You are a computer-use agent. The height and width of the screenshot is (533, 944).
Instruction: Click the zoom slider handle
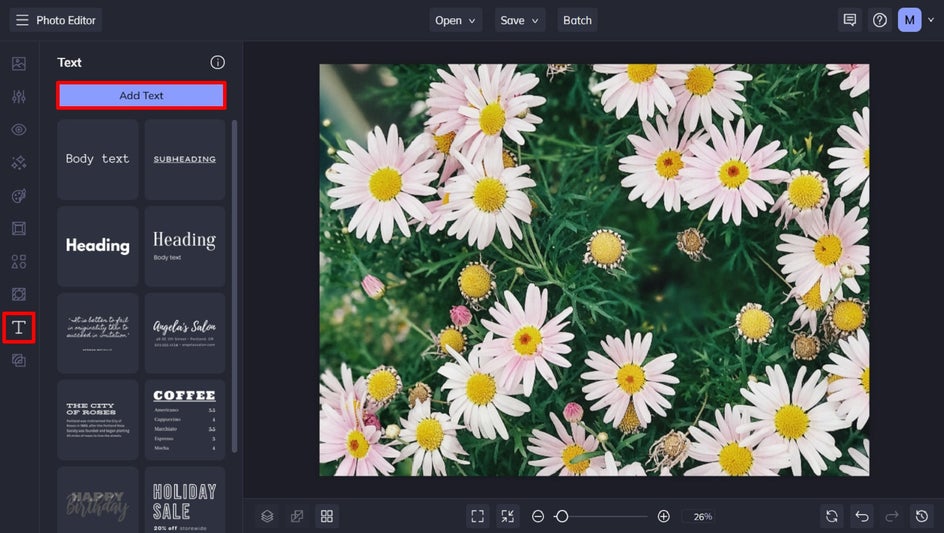tap(562, 516)
